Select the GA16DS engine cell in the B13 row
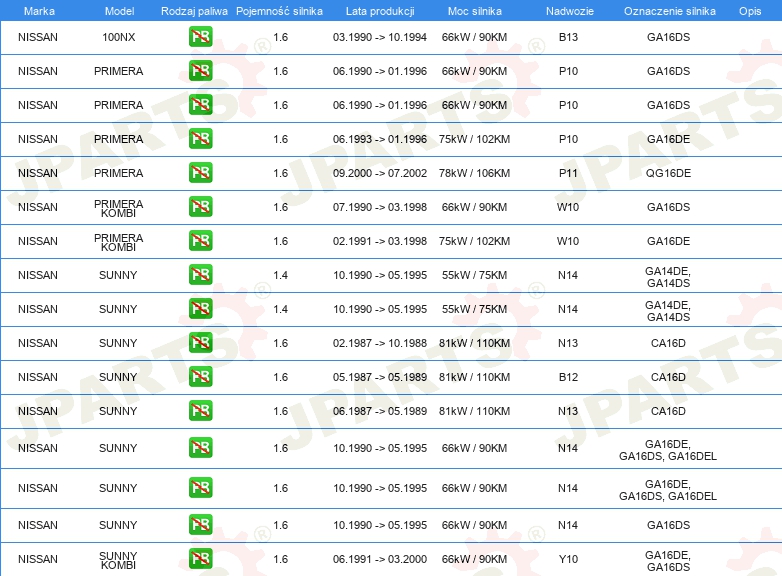782x576 pixels. coord(668,37)
